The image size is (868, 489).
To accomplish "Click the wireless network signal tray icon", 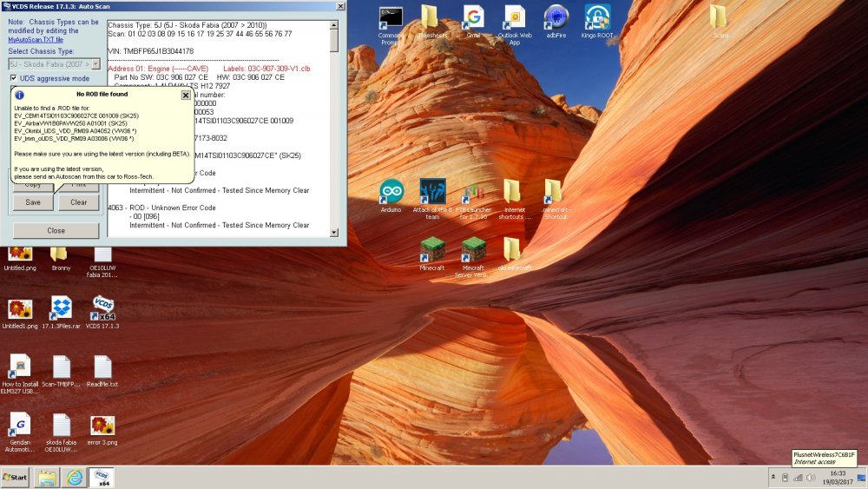I will click(798, 478).
